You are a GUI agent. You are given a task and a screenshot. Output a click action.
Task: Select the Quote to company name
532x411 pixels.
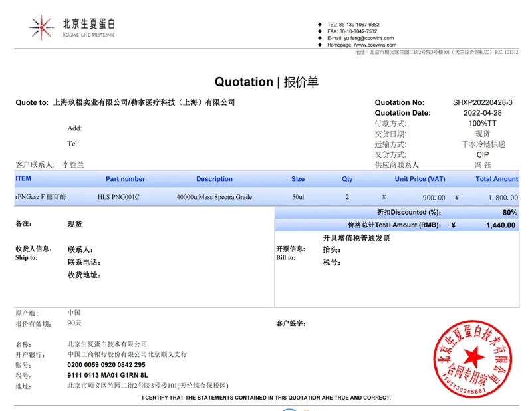(144, 102)
